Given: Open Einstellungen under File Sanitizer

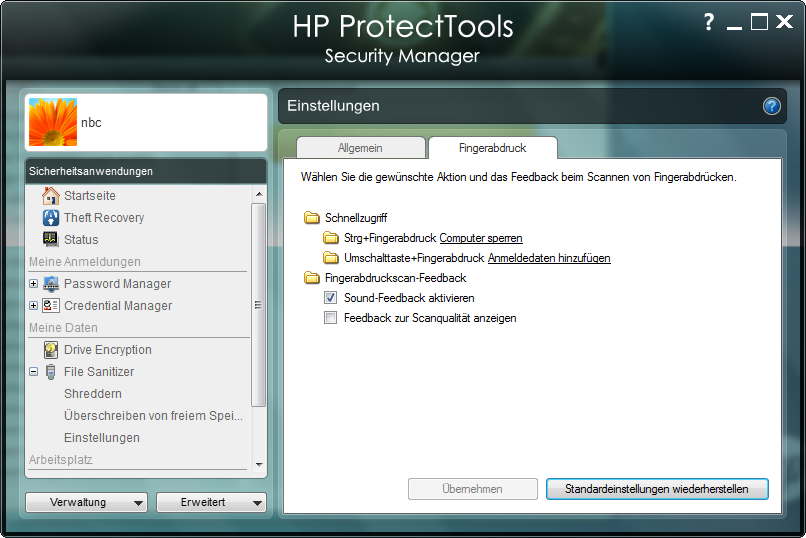Looking at the screenshot, I should click(102, 438).
